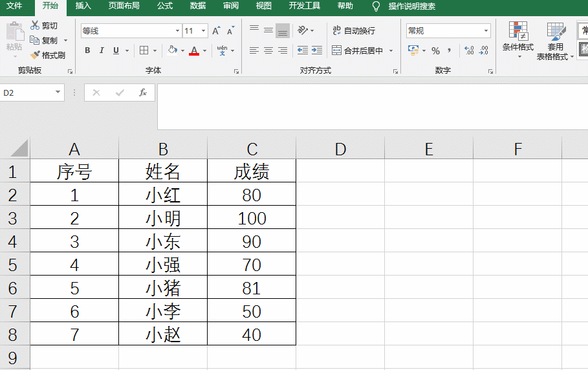Image resolution: width=588 pixels, height=370 pixels.
Task: Switch to the 页面布局 tab
Action: (124, 6)
